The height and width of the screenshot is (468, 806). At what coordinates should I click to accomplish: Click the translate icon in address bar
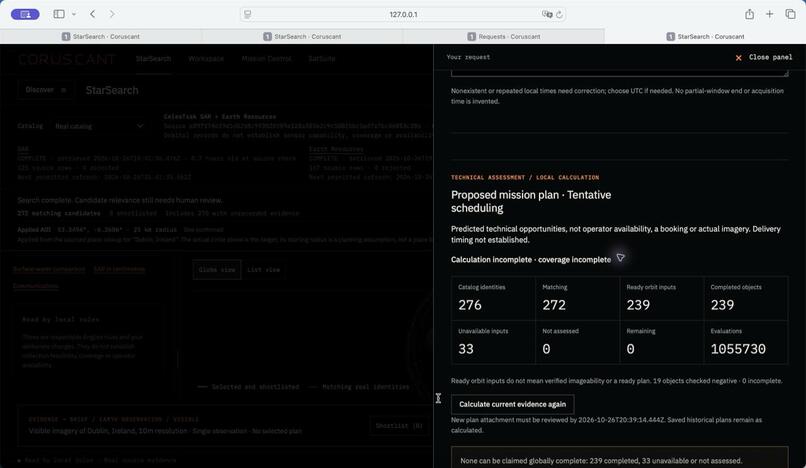[547, 14]
